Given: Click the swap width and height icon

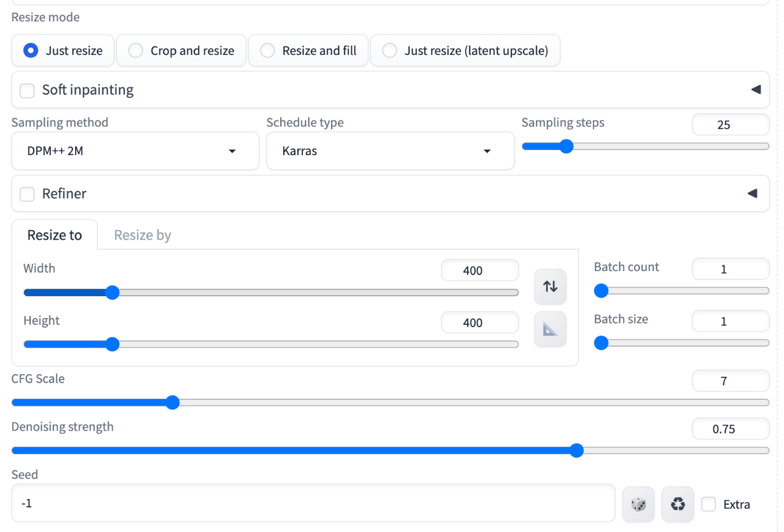Looking at the screenshot, I should click(x=550, y=287).
